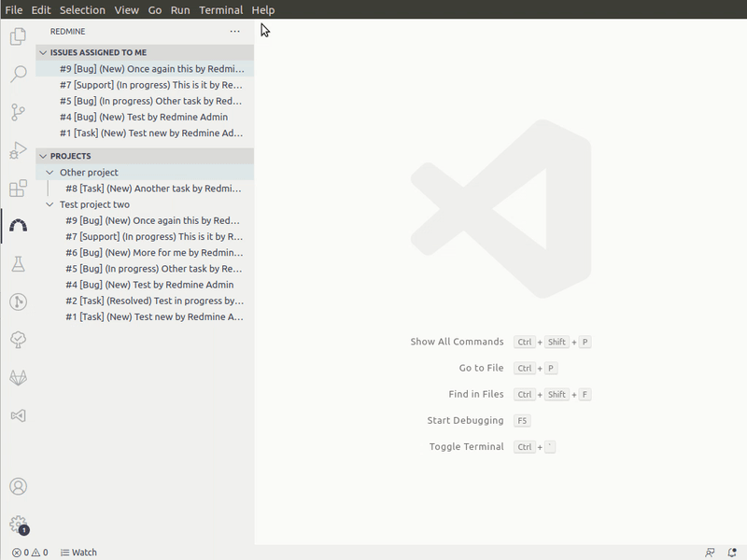Open the tree-shaped icon in activity bar
The height and width of the screenshot is (560, 747).
tap(18, 340)
